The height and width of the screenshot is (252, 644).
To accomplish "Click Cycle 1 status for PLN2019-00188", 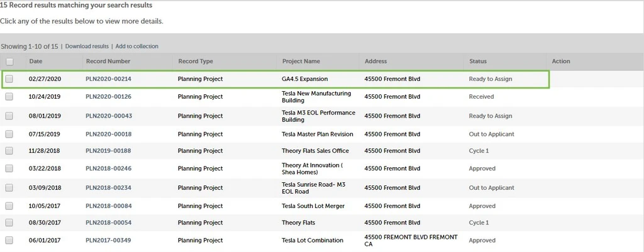I will click(x=479, y=151).
